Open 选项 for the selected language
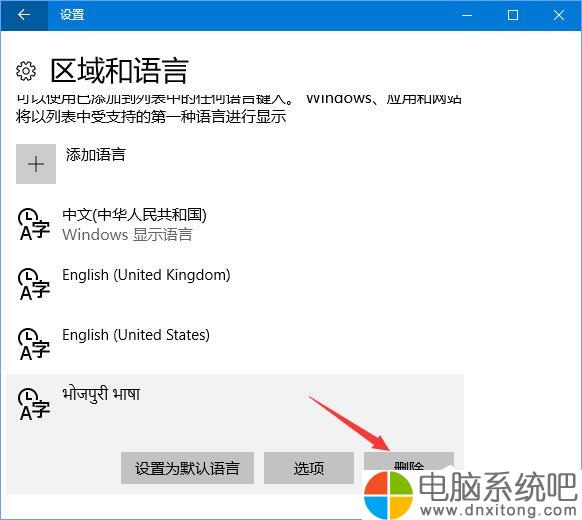Image resolution: width=582 pixels, height=520 pixels. click(309, 468)
